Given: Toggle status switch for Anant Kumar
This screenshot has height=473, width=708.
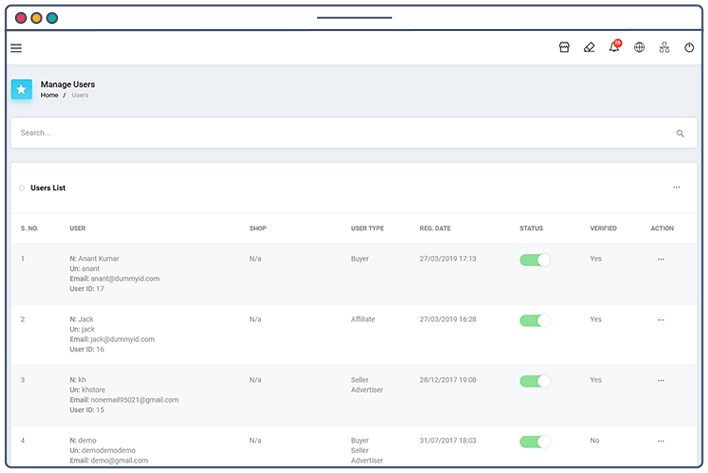Looking at the screenshot, I should pyautogui.click(x=535, y=260).
